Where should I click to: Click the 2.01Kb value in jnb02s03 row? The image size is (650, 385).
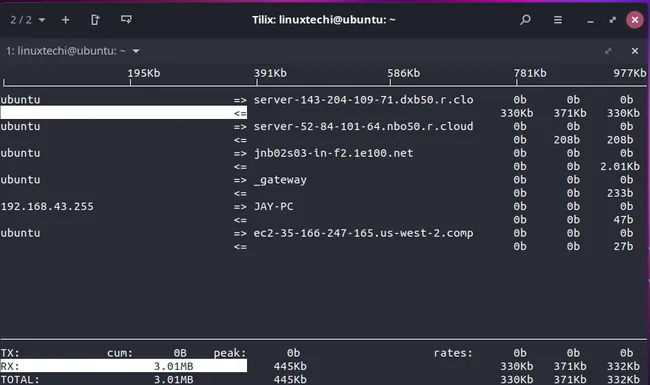(620, 167)
